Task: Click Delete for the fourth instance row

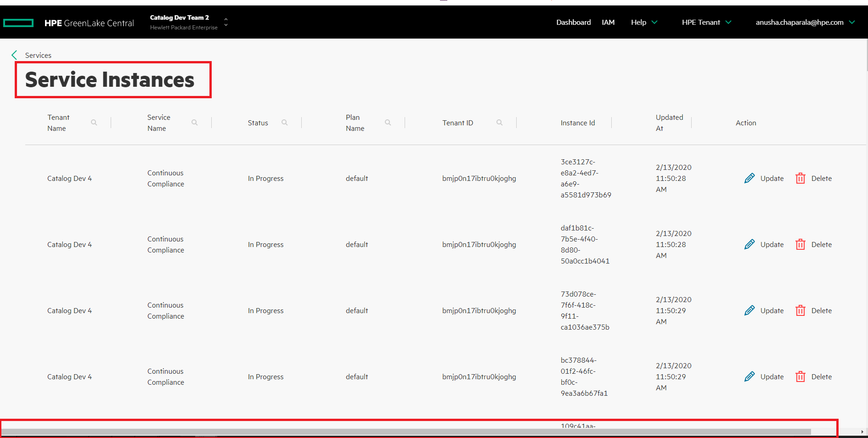Action: click(821, 376)
